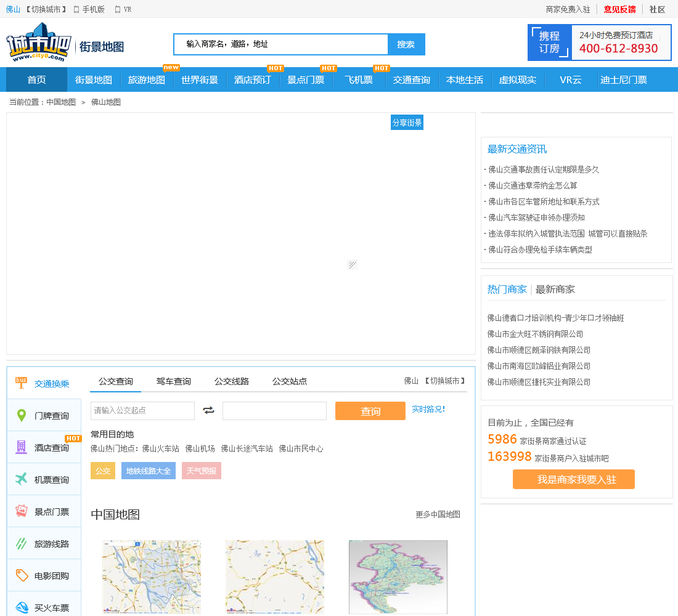Open 景点门票 in the top navigation bar
The image size is (678, 616).
(306, 79)
